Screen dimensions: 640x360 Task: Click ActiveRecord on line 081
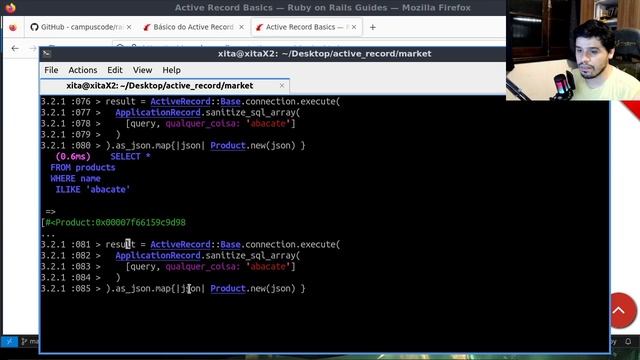click(180, 244)
